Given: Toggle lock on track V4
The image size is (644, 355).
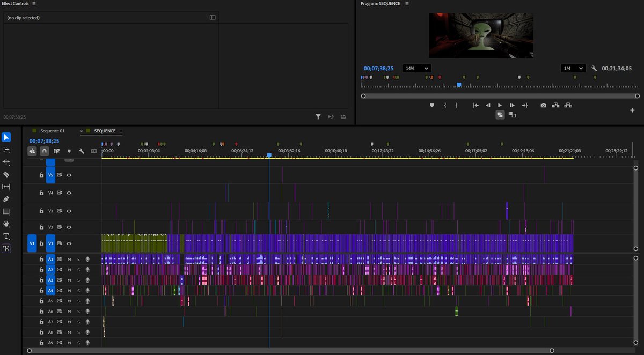Looking at the screenshot, I should (x=41, y=193).
